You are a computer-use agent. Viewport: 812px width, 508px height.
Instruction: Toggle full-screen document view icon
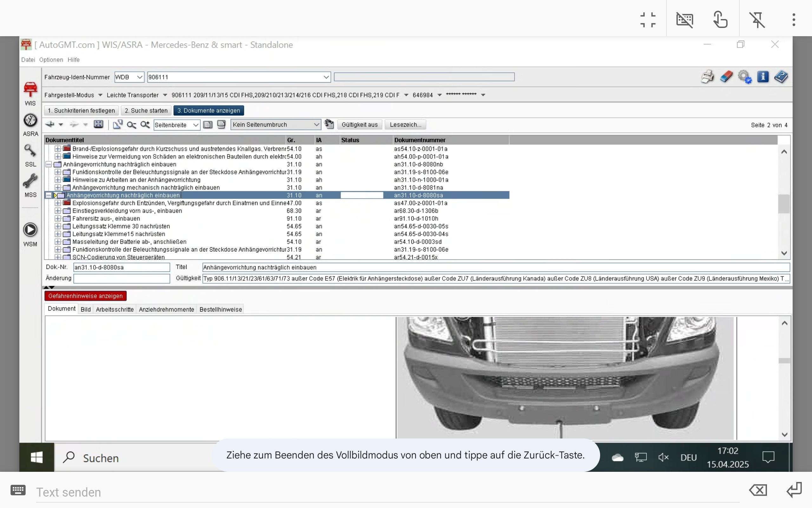98,124
